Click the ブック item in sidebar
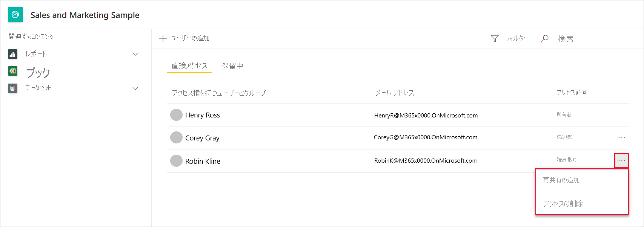The image size is (644, 227). coord(38,72)
